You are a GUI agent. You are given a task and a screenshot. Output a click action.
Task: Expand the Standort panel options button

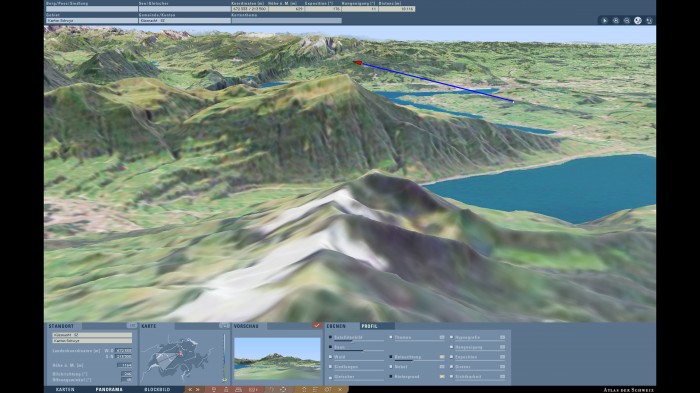[x=132, y=326]
